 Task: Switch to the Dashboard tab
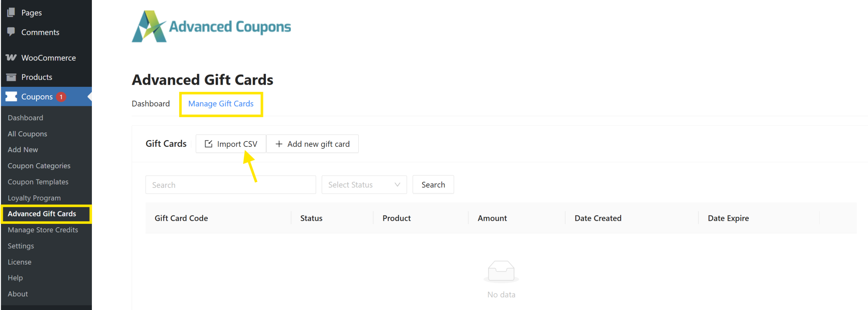[x=151, y=104]
